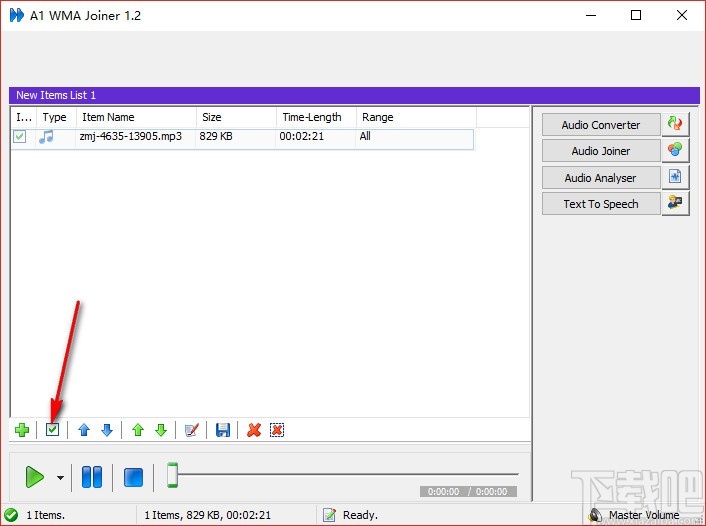Maximize the A1 WMA Joiner window
This screenshot has width=706, height=526.
636,15
